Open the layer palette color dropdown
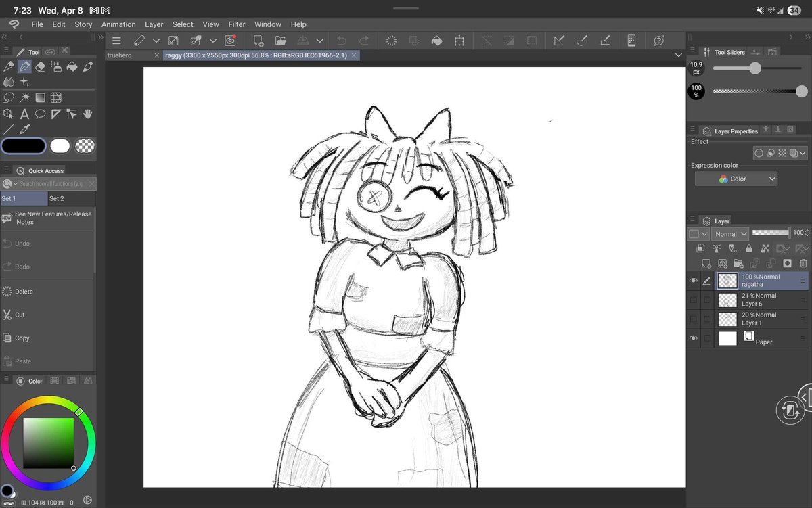812x508 pixels. [698, 234]
